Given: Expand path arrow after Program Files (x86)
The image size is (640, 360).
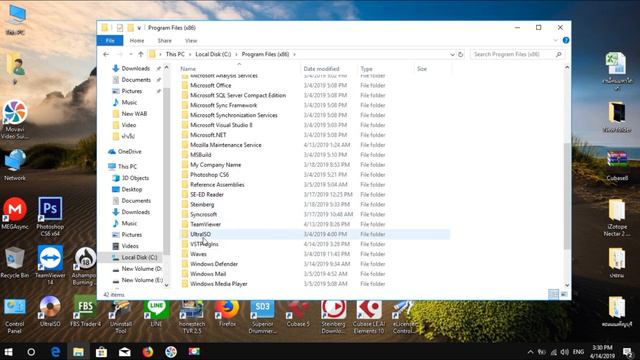Looking at the screenshot, I should (x=294, y=54).
